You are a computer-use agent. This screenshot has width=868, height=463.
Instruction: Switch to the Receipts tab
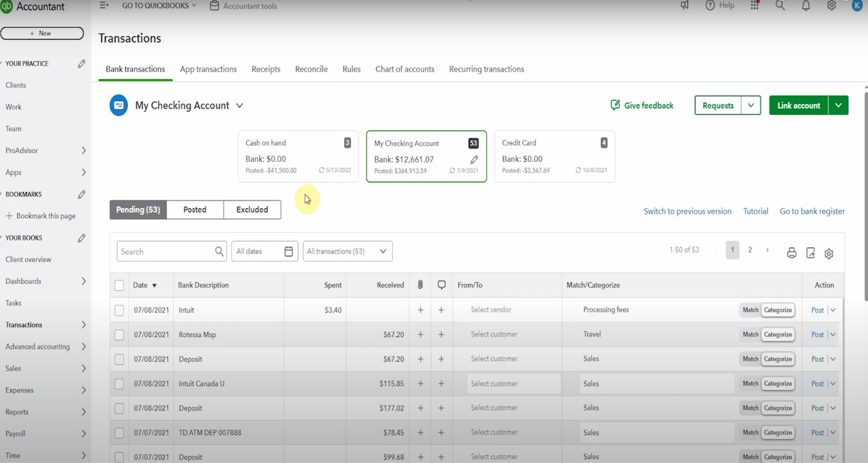coord(266,69)
